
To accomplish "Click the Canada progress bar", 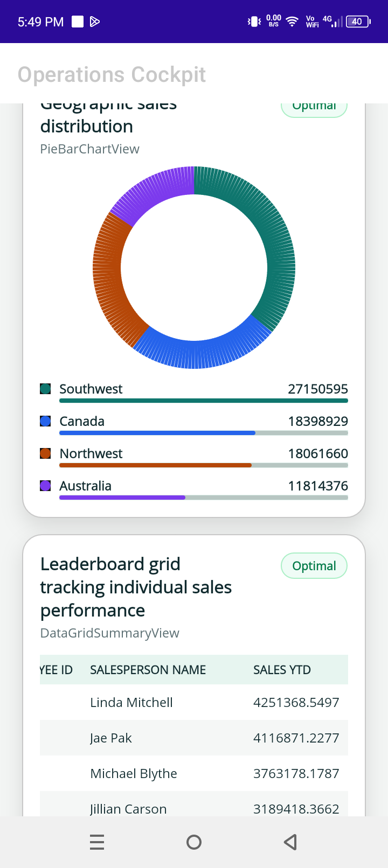I will [x=204, y=433].
